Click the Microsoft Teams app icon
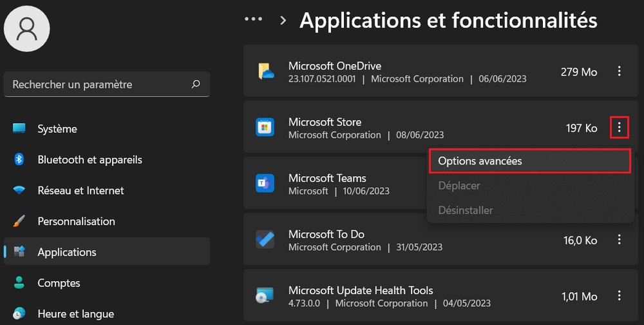644x325 pixels. point(265,184)
